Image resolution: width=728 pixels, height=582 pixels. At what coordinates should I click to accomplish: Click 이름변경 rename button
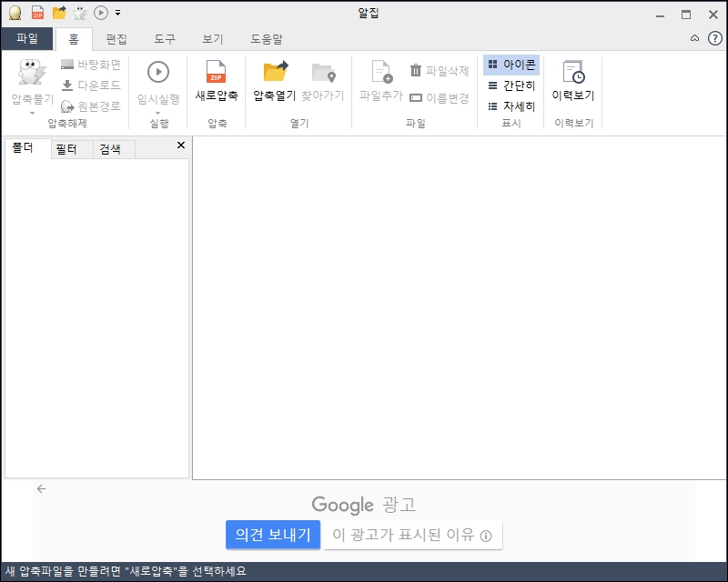click(x=440, y=98)
